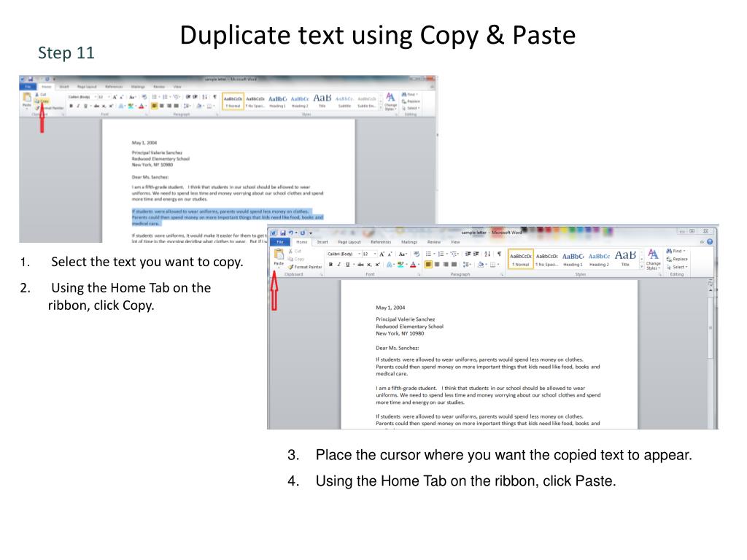The width and height of the screenshot is (747, 560).
Task: Click Shading color in front Word window
Action: [481, 264]
